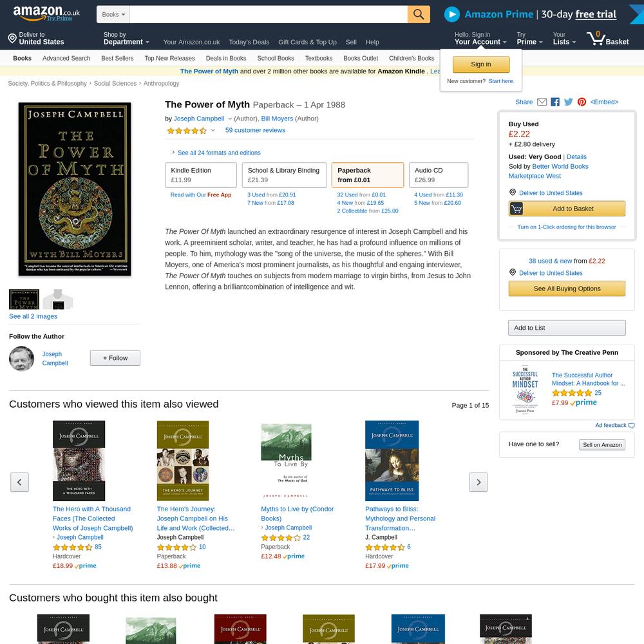
Task: Share via email envelope icon
Action: coord(542,102)
